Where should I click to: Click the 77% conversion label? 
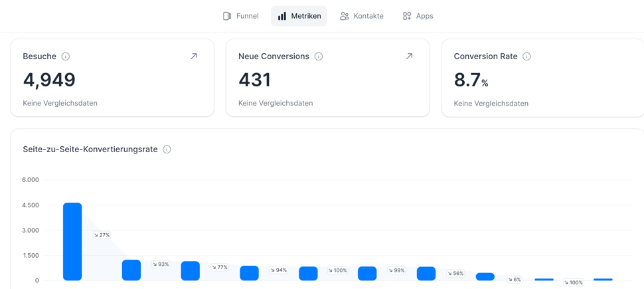[x=220, y=267]
